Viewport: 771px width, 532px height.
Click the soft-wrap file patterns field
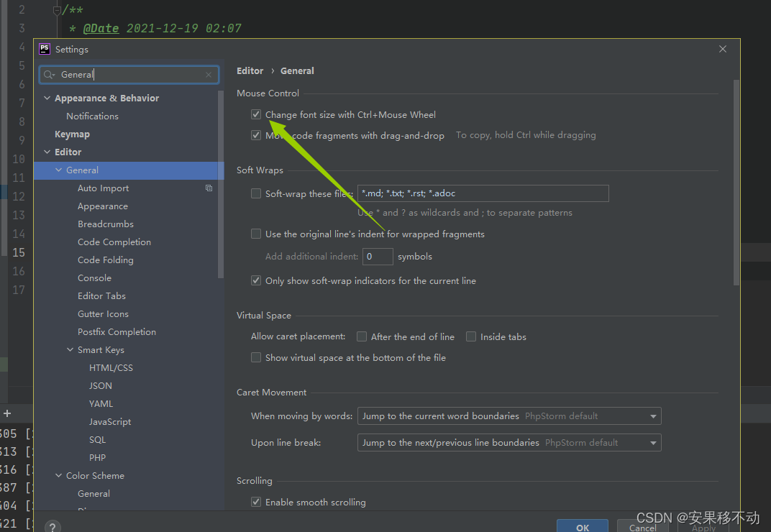click(483, 193)
